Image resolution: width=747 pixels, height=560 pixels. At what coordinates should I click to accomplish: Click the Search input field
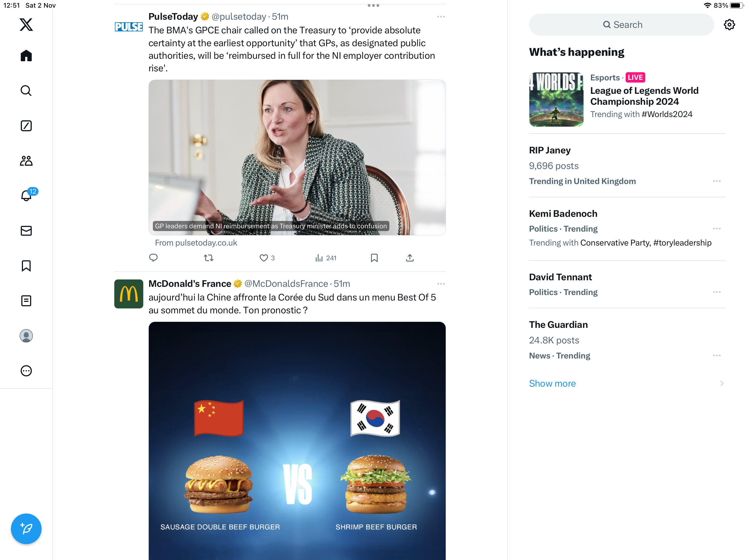tap(621, 25)
